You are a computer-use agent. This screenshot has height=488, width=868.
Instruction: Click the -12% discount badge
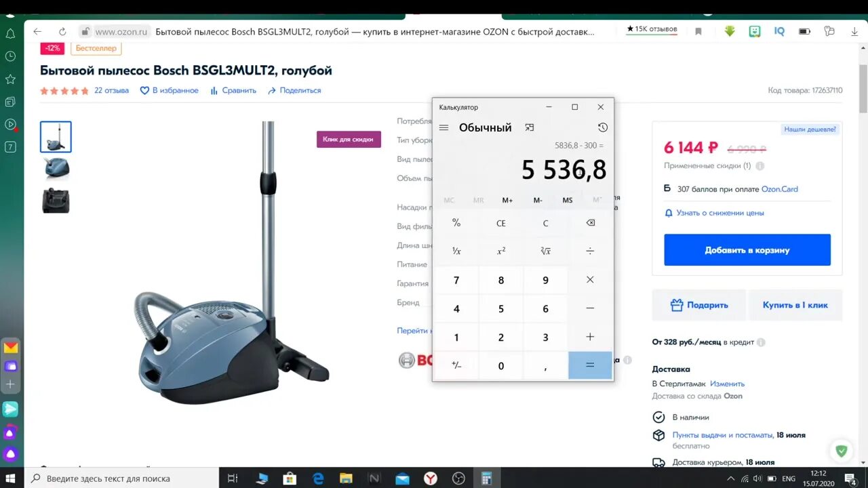click(x=52, y=48)
